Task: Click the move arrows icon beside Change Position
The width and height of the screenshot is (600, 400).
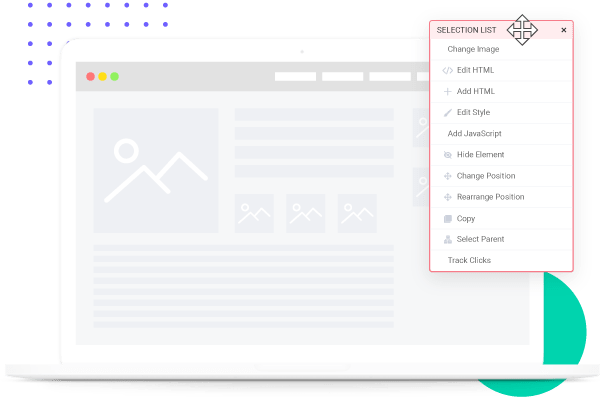Action: pyautogui.click(x=447, y=176)
